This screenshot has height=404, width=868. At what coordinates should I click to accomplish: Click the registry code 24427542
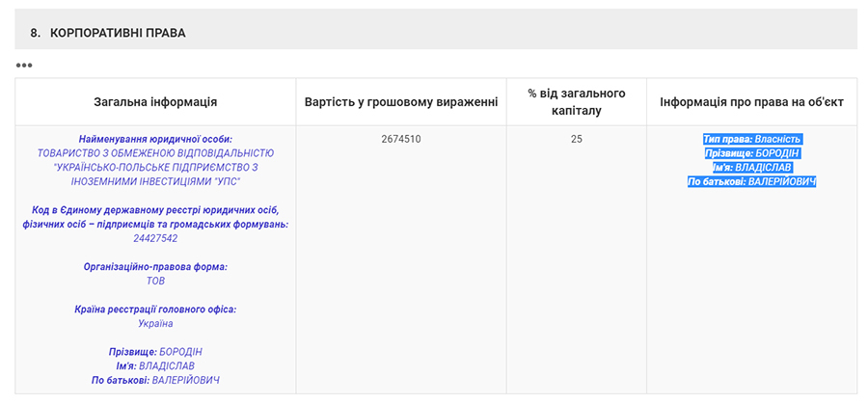(155, 238)
